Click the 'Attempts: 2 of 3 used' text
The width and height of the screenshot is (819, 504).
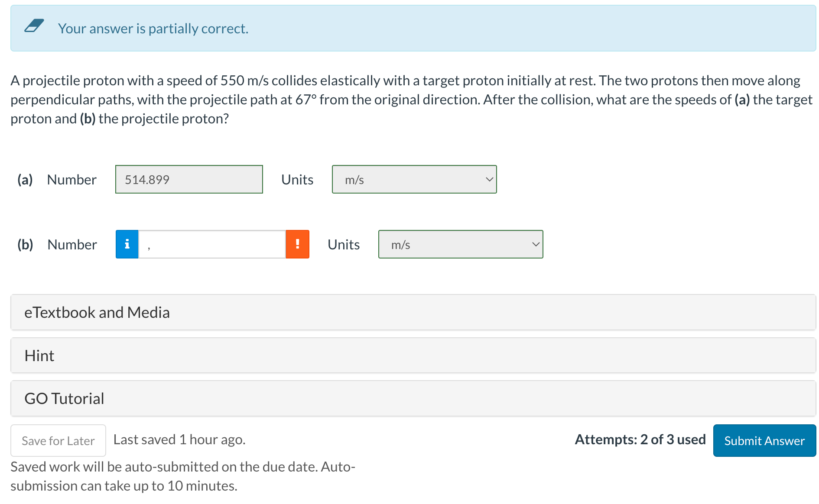tap(640, 439)
